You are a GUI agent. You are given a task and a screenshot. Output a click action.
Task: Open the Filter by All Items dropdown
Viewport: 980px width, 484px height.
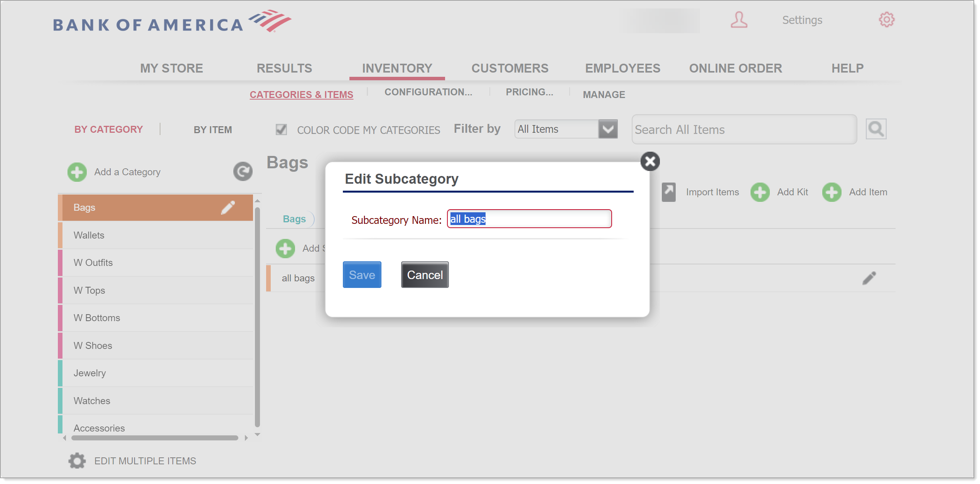coord(566,129)
